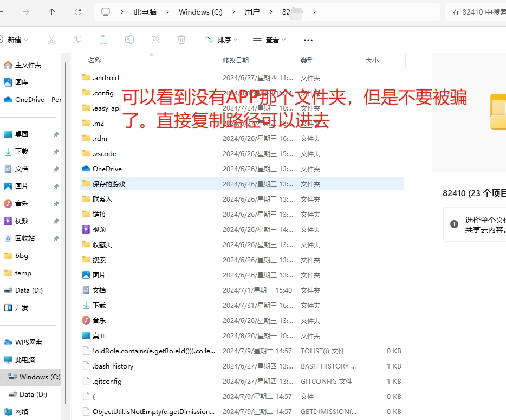Select the .vscode folder in list
506x420 pixels.
104,154
